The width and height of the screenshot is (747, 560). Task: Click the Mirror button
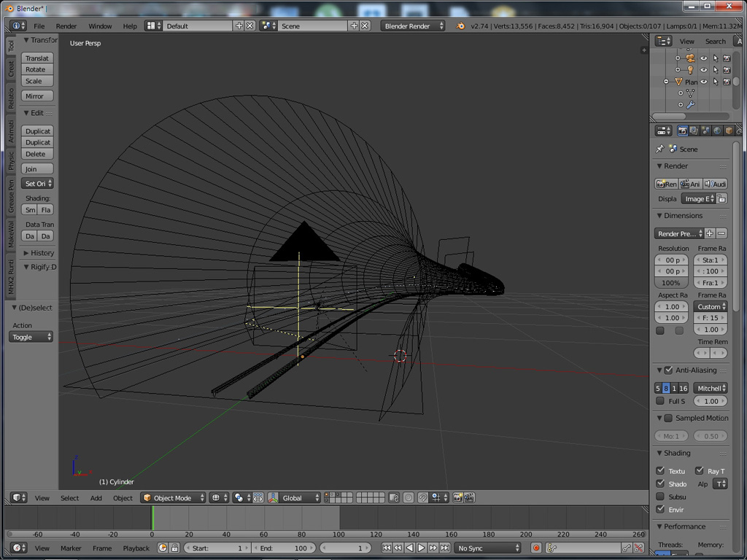coord(37,96)
